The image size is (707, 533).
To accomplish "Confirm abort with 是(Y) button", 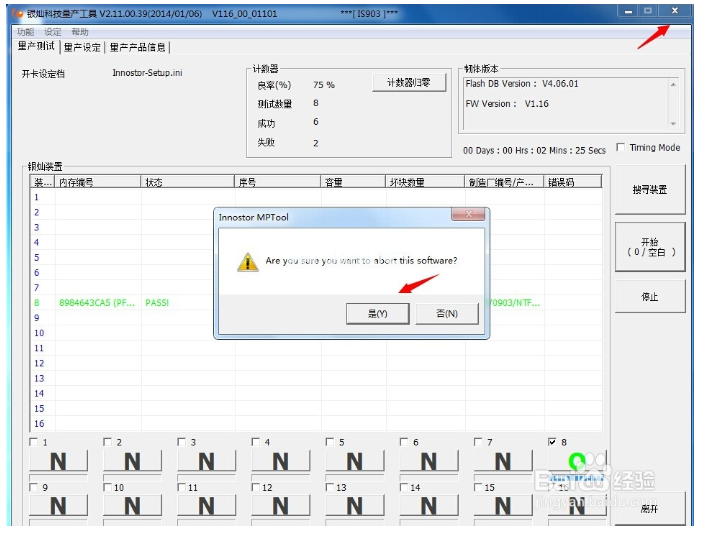I will pos(376,314).
